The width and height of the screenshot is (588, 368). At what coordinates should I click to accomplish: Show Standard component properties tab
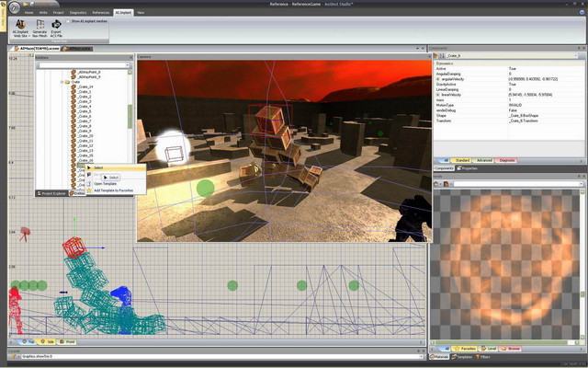click(460, 160)
